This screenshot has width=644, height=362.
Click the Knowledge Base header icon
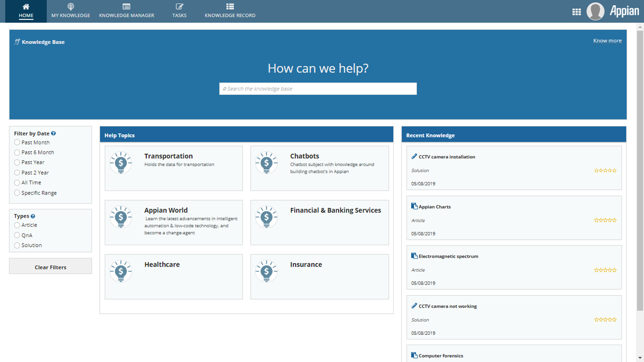[17, 42]
